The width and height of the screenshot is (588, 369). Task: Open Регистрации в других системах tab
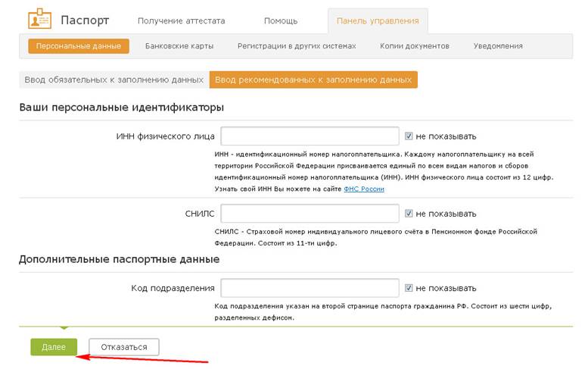pos(297,46)
